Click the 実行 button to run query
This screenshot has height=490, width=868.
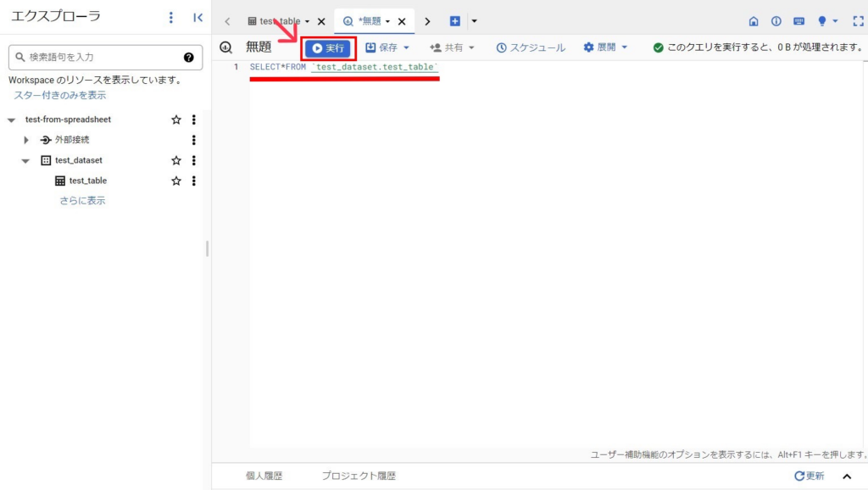coord(329,47)
